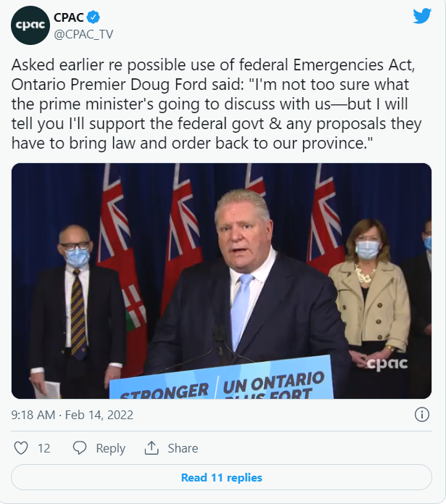Click the share upload arrow icon

click(152, 448)
